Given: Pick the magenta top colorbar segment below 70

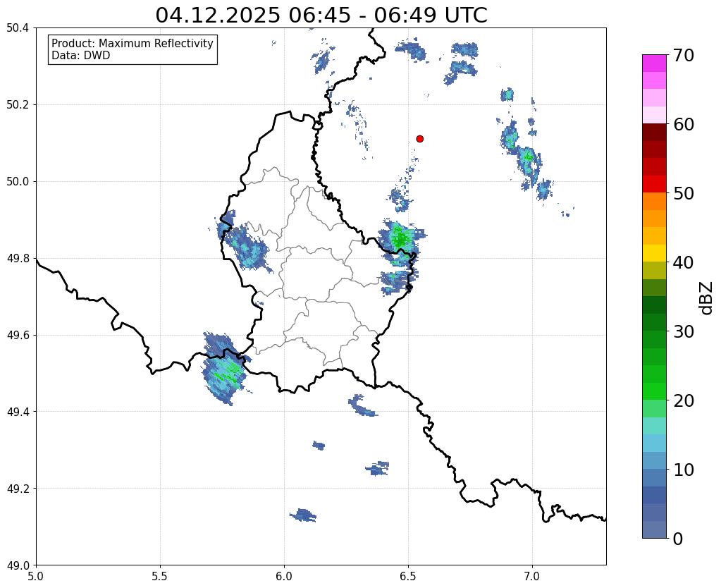Looking at the screenshot, I should [654, 63].
